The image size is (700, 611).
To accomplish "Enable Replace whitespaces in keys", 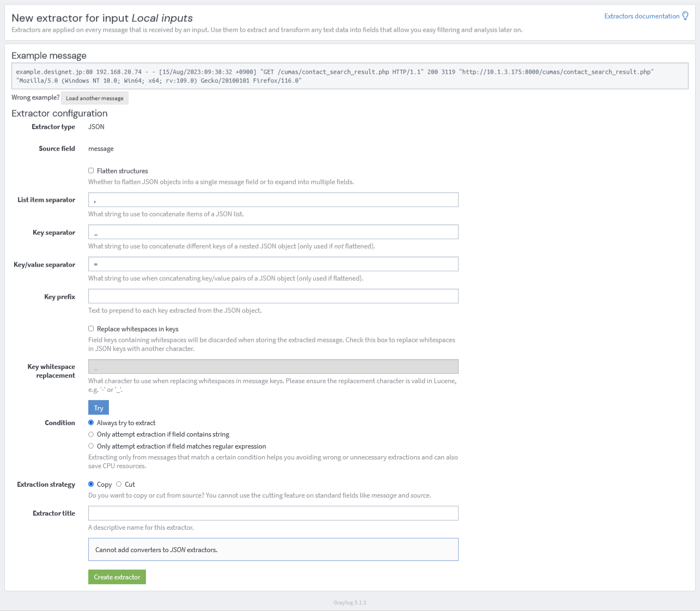I will (91, 329).
